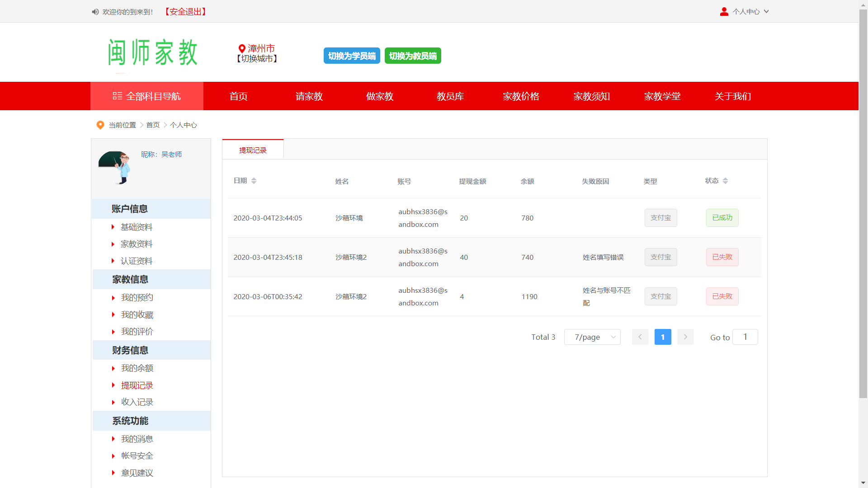This screenshot has width=868, height=488.
Task: Open 我的余额 in the sidebar
Action: pos(137,368)
